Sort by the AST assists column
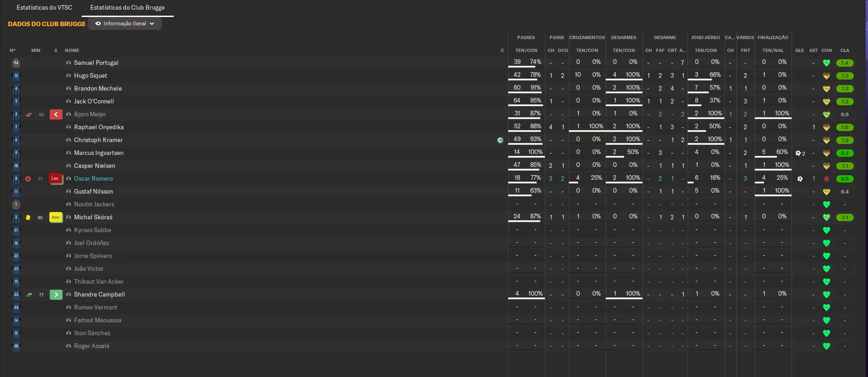 click(x=814, y=51)
